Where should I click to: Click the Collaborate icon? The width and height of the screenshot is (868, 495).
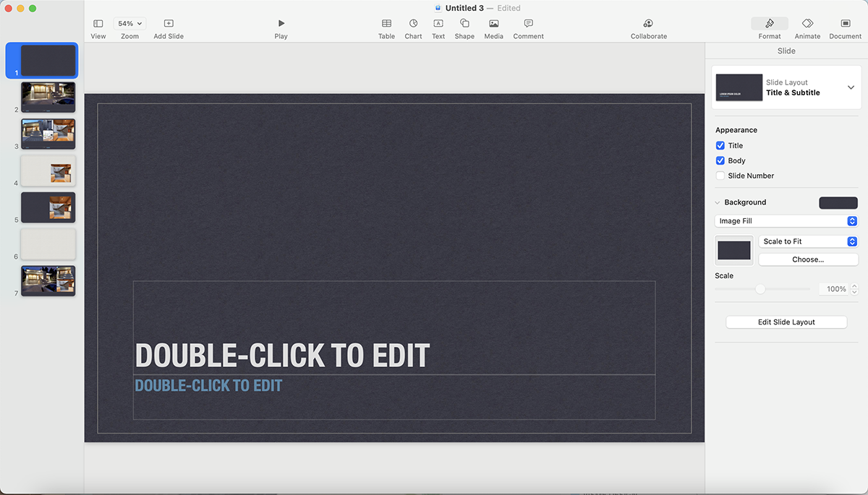pyautogui.click(x=648, y=27)
